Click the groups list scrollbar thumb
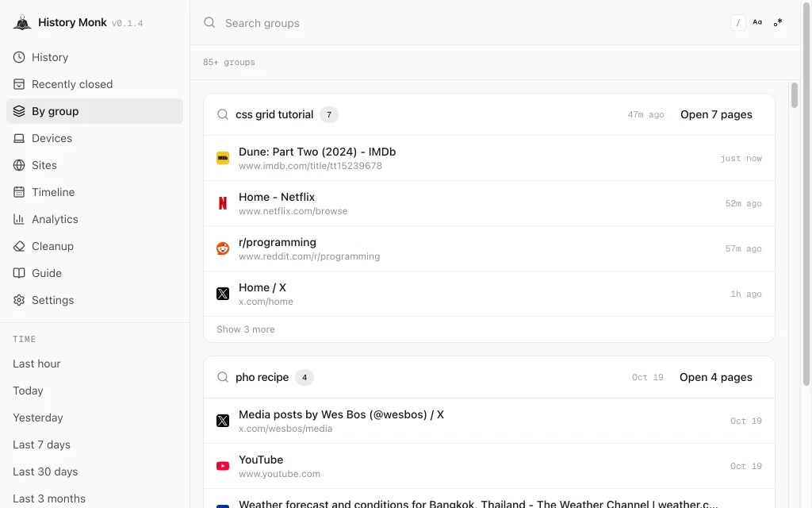Viewport: 812px width, 508px height. 795,95
